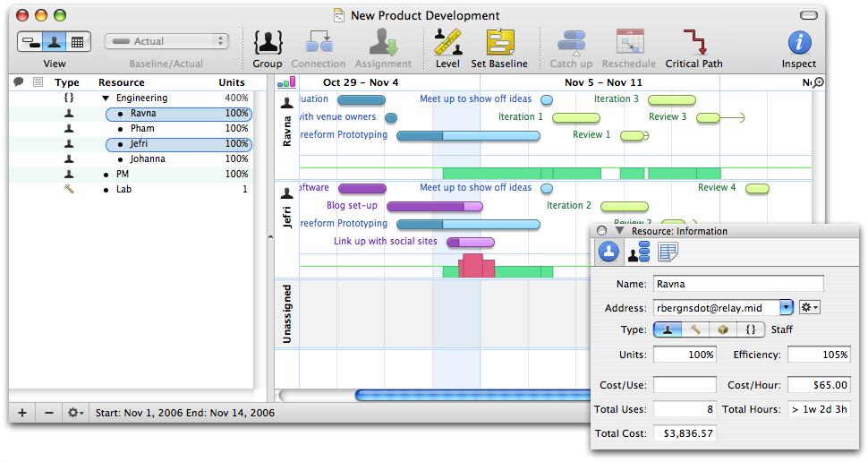Click the Iteration 2 task bar
This screenshot has width=868, height=462.
(625, 207)
